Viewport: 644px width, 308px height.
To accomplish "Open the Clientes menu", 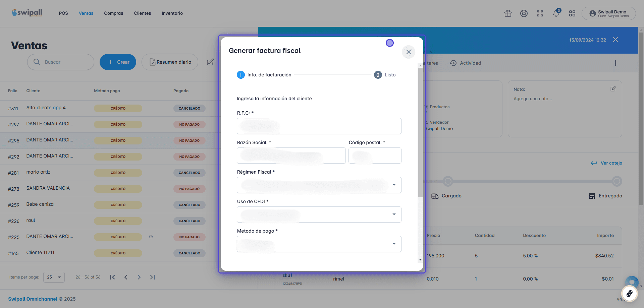I will click(143, 13).
